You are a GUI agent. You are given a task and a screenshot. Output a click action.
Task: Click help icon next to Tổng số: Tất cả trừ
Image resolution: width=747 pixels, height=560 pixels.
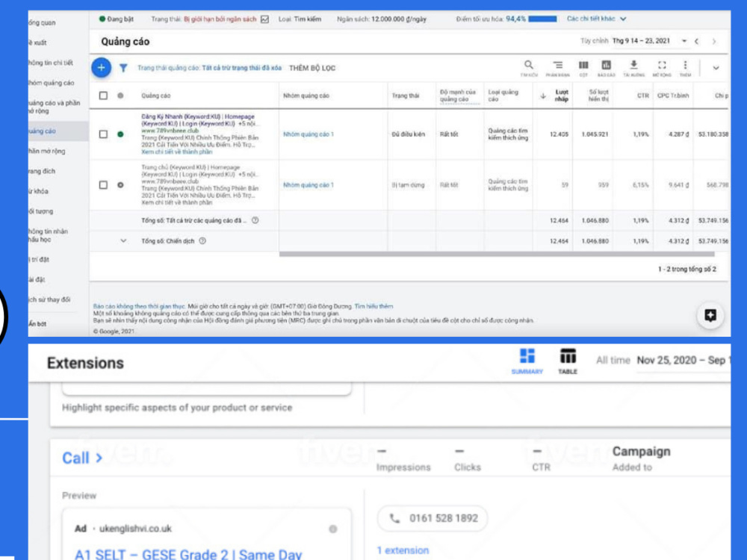click(x=255, y=220)
